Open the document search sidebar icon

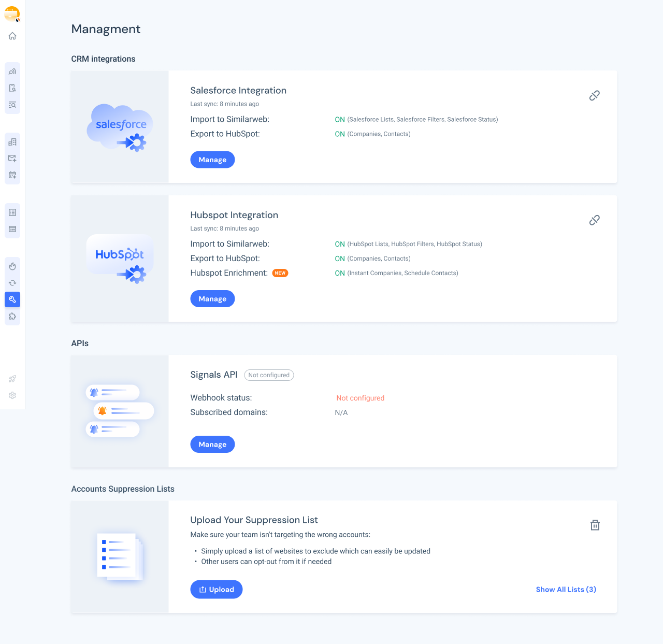[12, 88]
